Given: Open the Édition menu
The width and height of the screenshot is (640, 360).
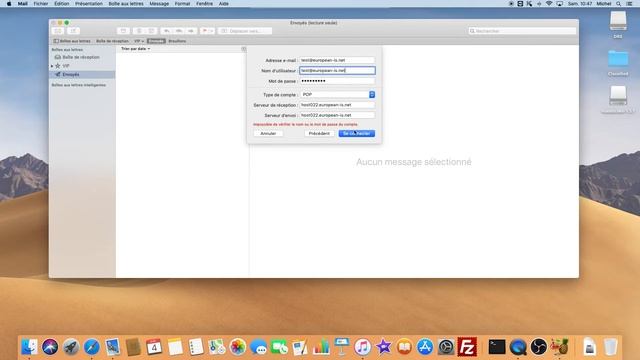Looking at the screenshot, I should coord(62,4).
